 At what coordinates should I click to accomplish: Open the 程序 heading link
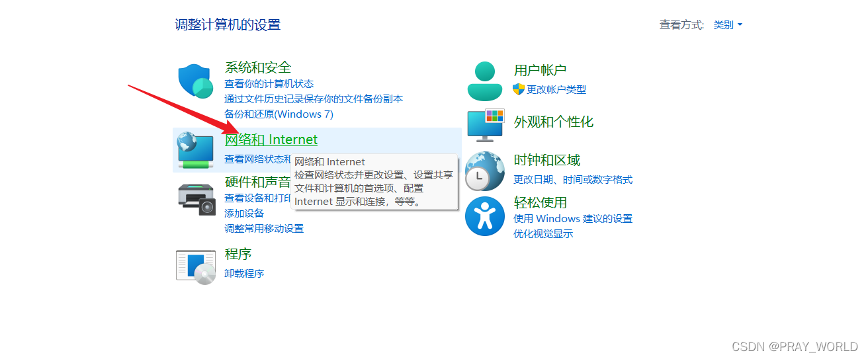[238, 255]
